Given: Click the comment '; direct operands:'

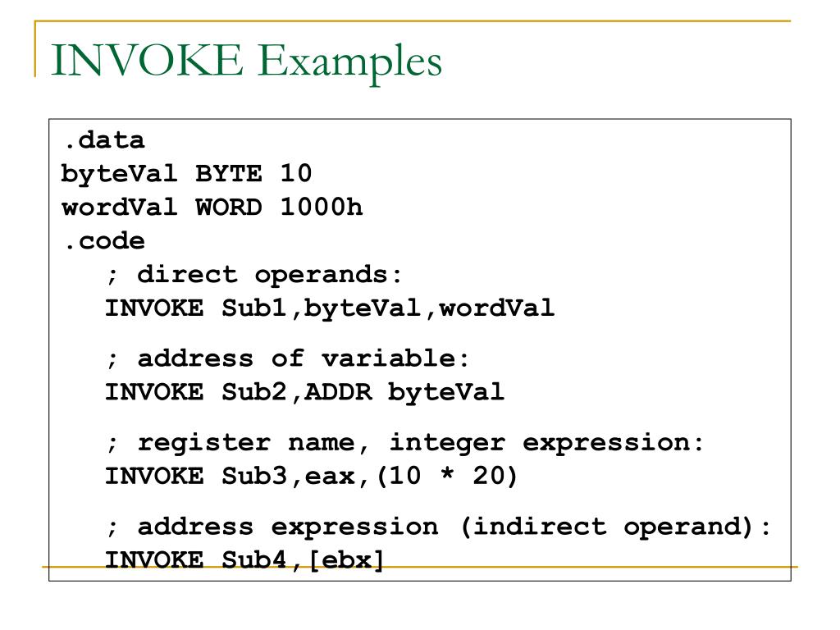Looking at the screenshot, I should (254, 276).
